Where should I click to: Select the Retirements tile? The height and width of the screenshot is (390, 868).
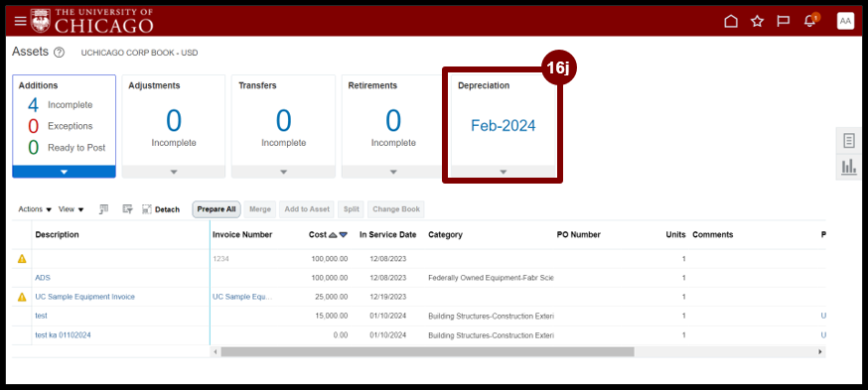point(393,126)
